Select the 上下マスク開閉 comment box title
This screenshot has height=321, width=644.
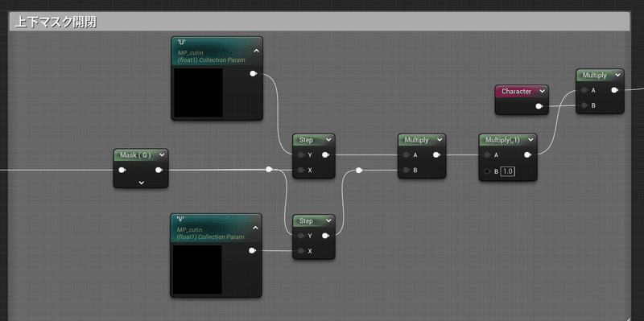(x=56, y=23)
